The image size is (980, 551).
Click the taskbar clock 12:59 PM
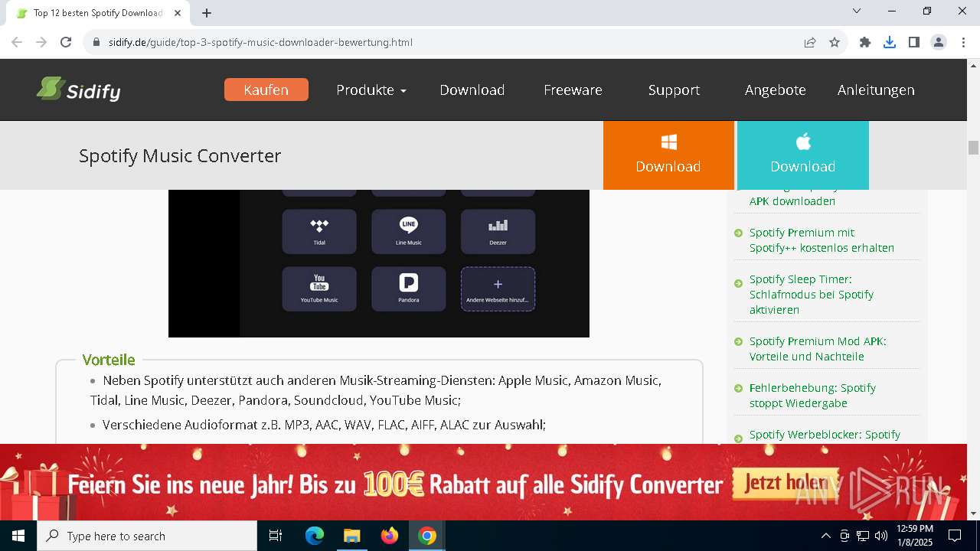(x=914, y=536)
